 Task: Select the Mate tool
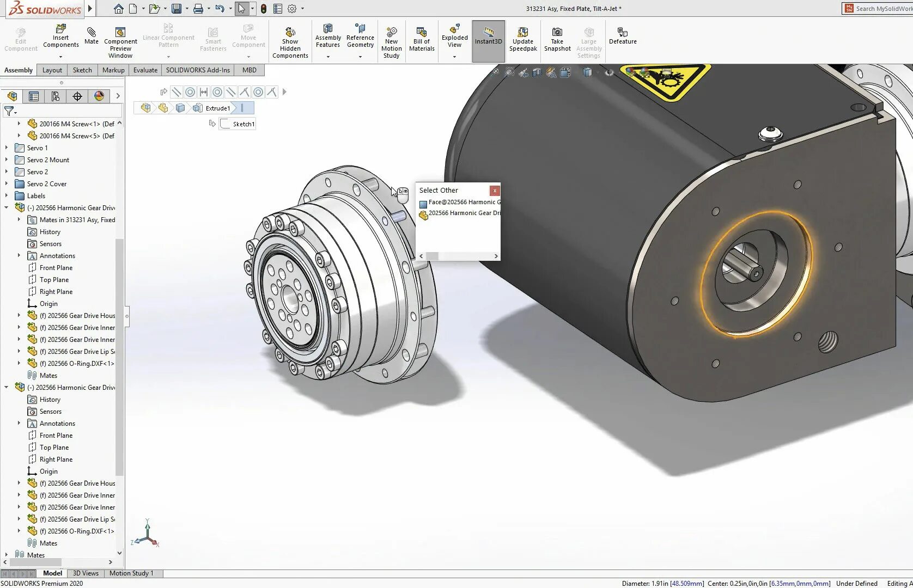[x=92, y=36]
